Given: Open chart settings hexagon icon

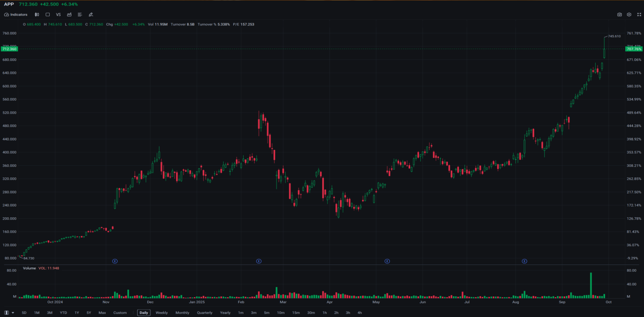Looking at the screenshot, I should click(629, 14).
